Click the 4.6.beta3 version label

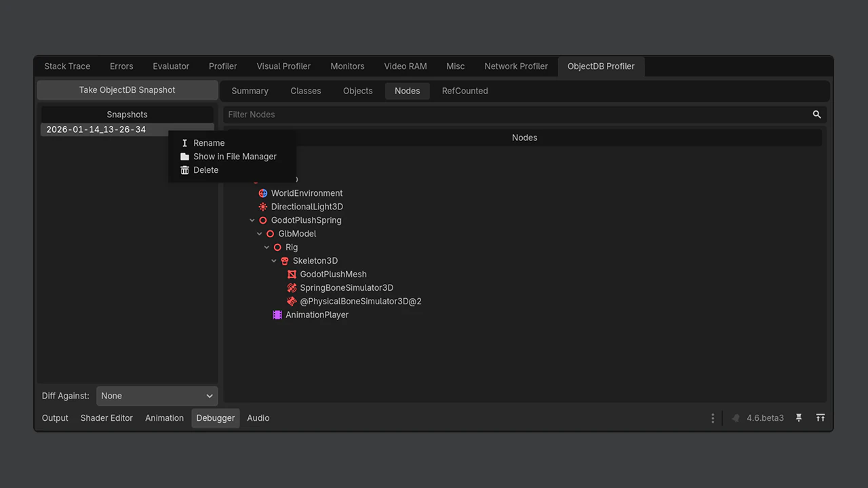[765, 418]
